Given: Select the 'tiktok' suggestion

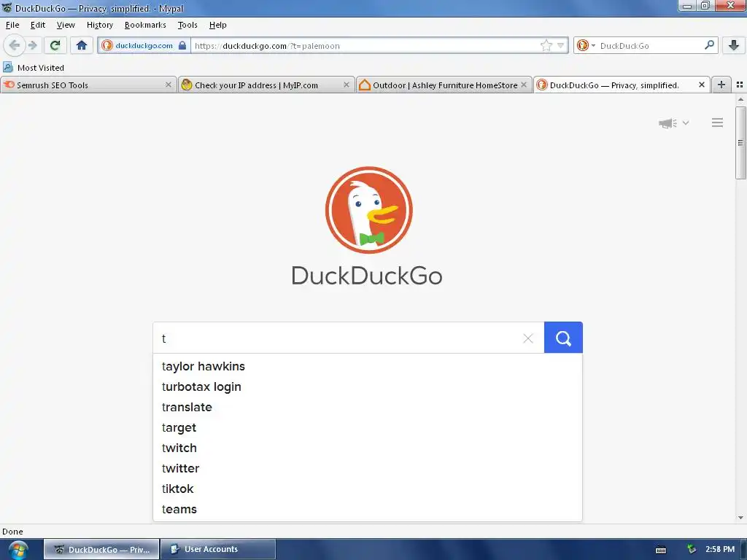Looking at the screenshot, I should [x=368, y=489].
